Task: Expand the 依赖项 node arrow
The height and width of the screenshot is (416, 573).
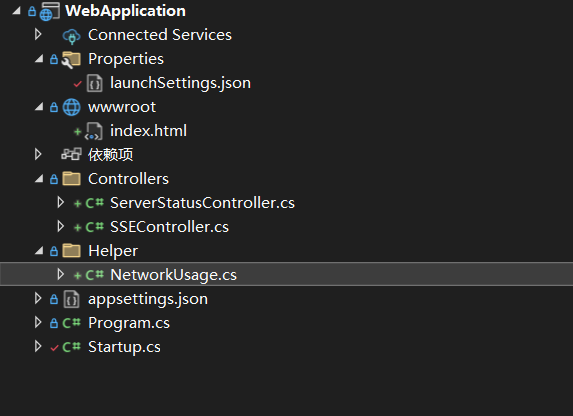Action: 38,154
